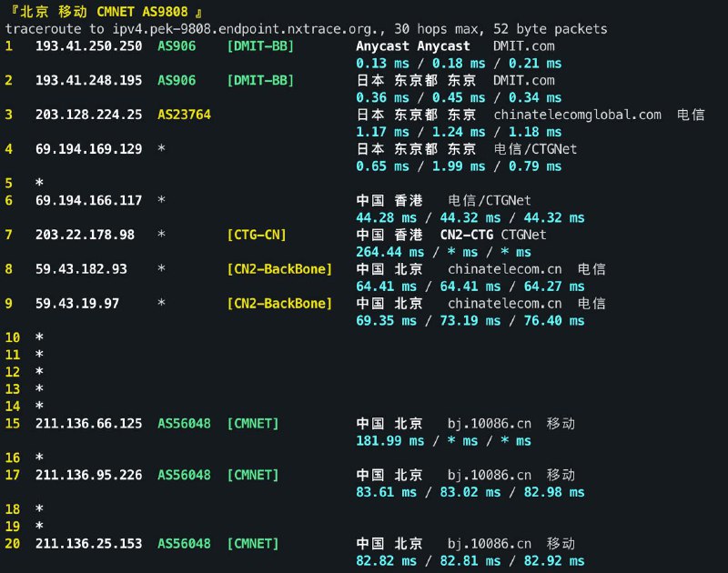
Task: Select the latency value 1.17 ms
Action: 382,132
